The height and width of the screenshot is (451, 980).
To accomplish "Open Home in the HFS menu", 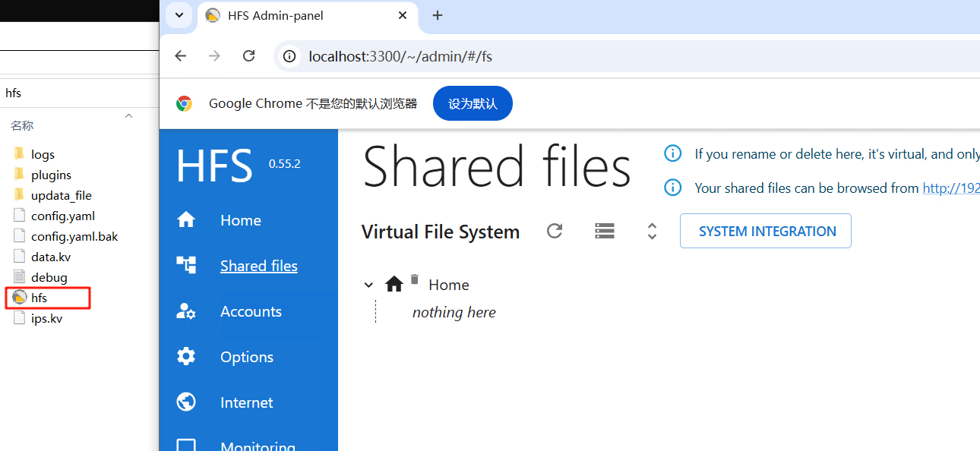I will pos(241,220).
